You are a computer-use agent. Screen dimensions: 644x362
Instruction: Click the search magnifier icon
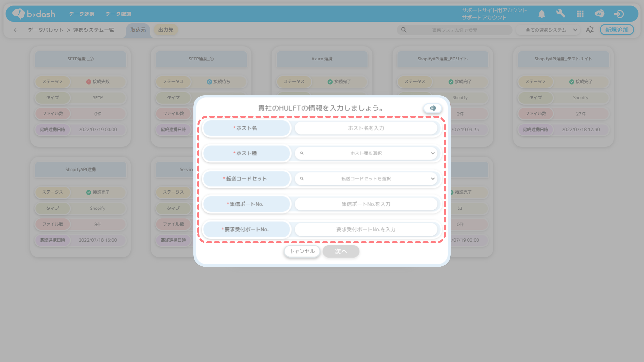click(x=404, y=30)
